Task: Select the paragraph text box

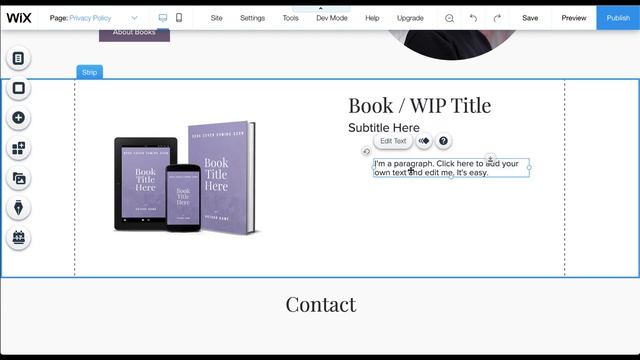Action: 451,168
